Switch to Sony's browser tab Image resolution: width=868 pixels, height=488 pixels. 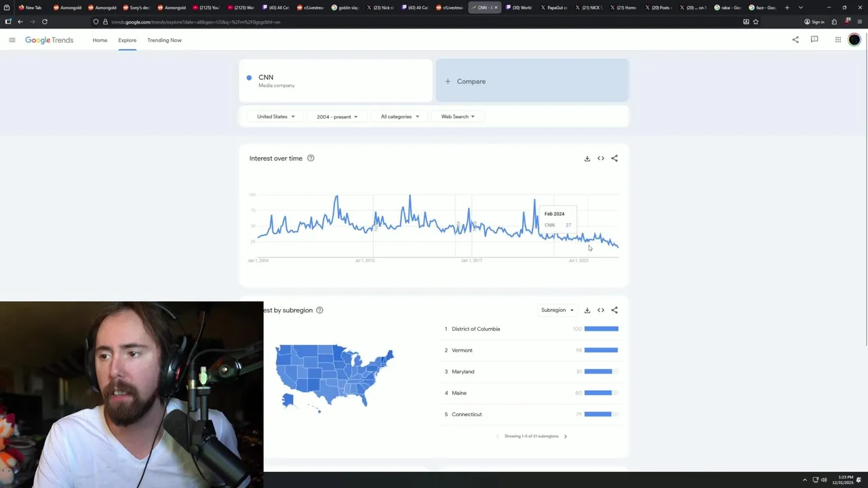[x=136, y=7]
